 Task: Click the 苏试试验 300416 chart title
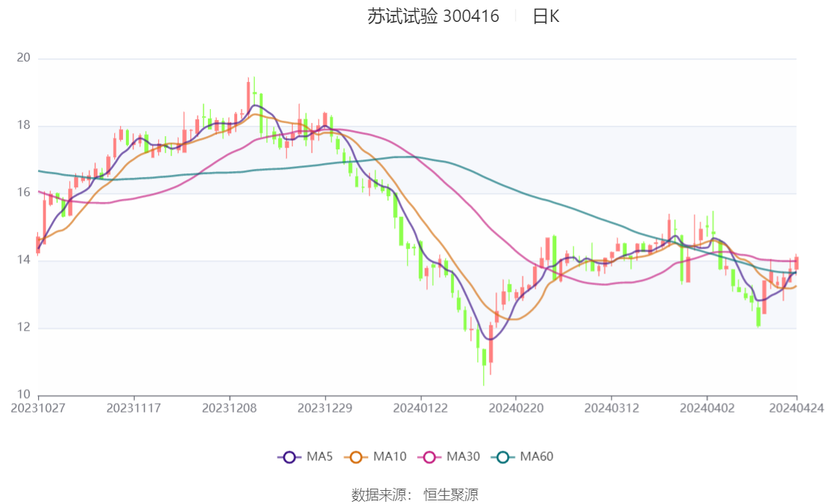click(433, 16)
